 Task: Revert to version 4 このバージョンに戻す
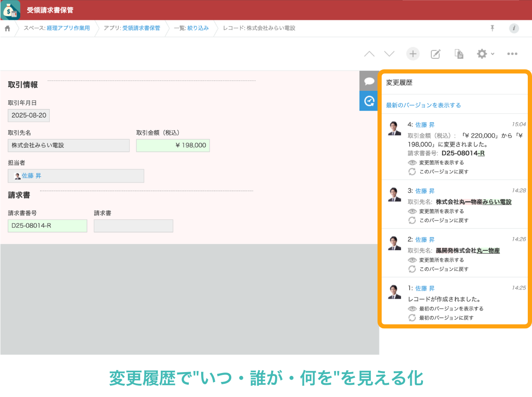[x=438, y=172]
